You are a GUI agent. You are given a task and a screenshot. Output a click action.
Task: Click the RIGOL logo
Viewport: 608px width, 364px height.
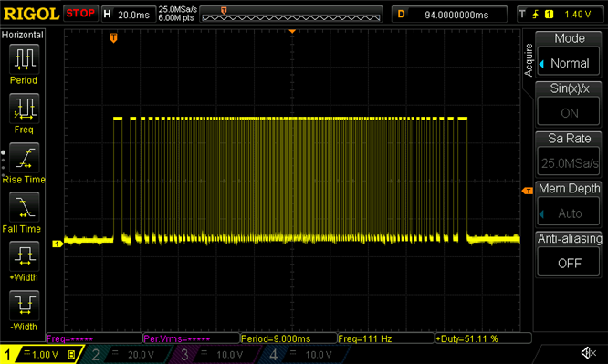(x=31, y=14)
